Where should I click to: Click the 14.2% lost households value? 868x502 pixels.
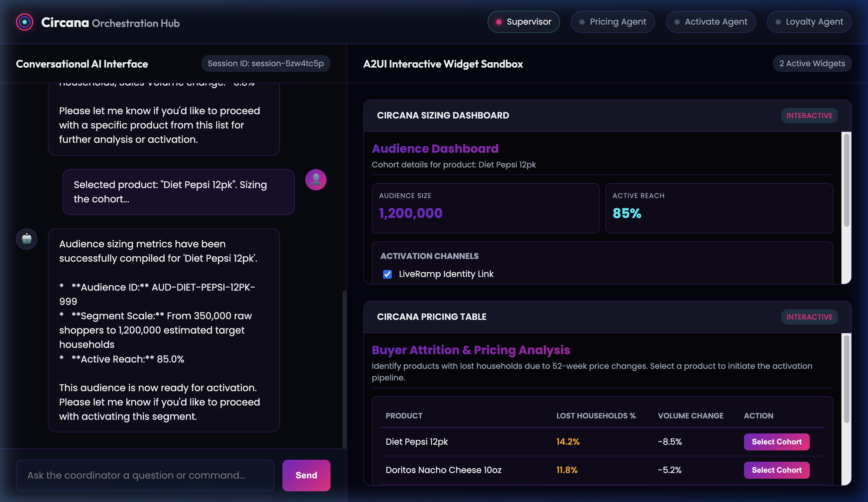[x=568, y=442]
